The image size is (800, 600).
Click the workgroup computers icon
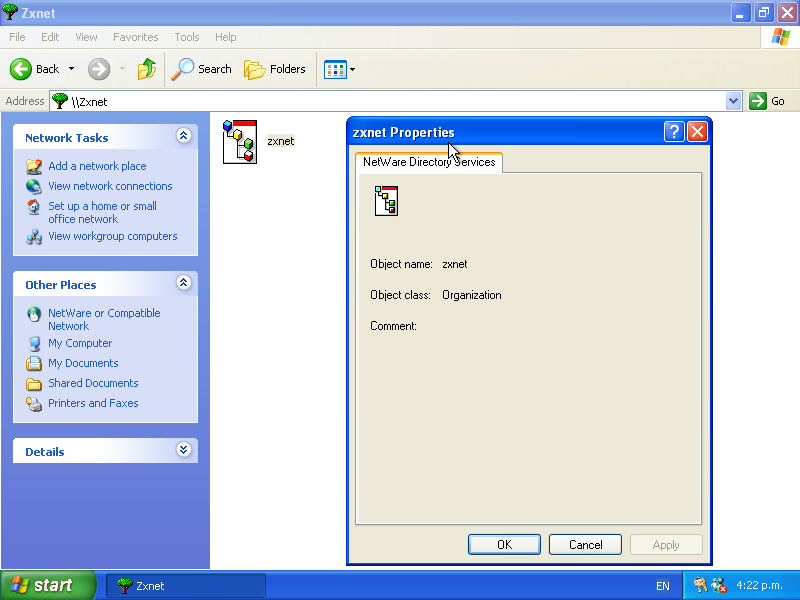pos(34,237)
